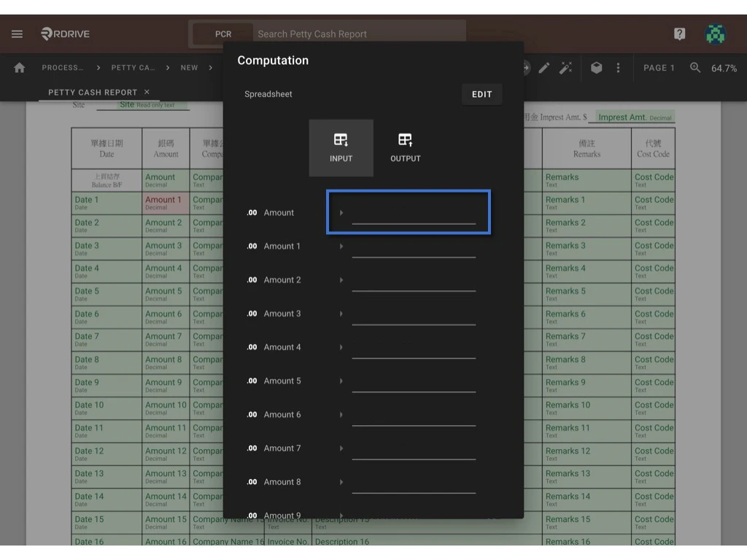
Task: Toggle the user avatar profile icon
Action: [x=715, y=34]
